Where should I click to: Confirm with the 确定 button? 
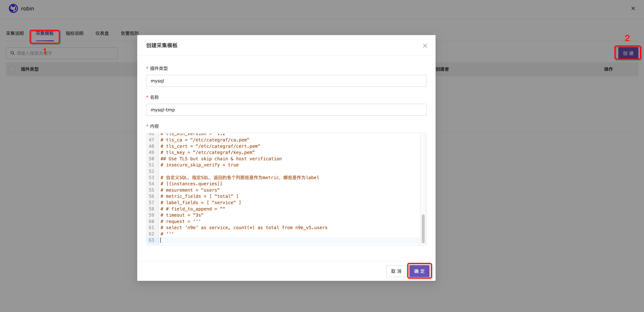[x=419, y=271]
